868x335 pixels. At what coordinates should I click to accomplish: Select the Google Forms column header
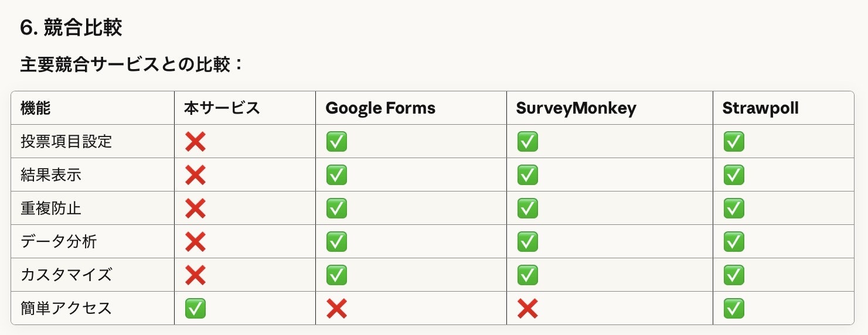[x=380, y=108]
